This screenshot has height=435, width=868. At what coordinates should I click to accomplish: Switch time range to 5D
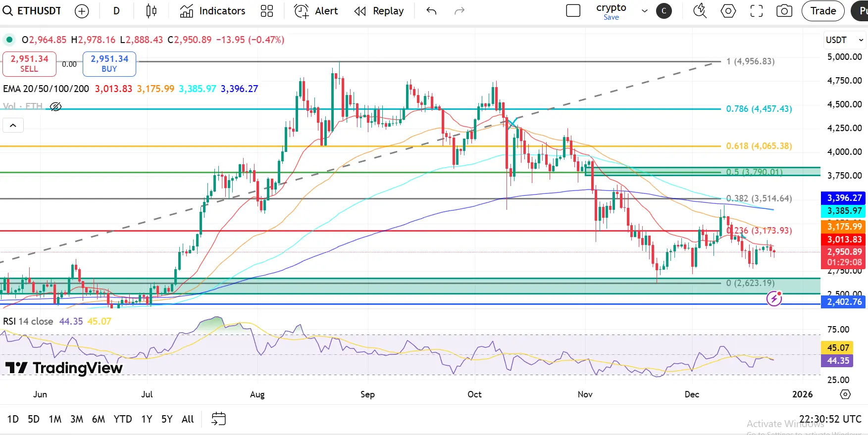pyautogui.click(x=34, y=419)
